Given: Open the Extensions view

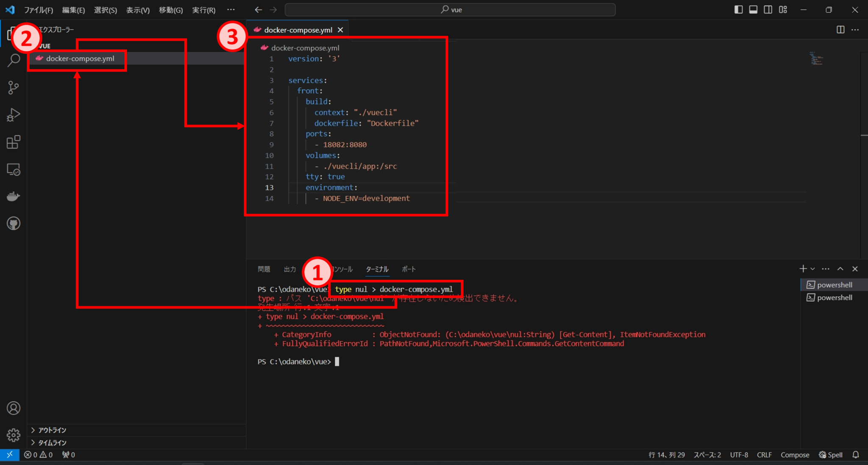Looking at the screenshot, I should point(13,142).
